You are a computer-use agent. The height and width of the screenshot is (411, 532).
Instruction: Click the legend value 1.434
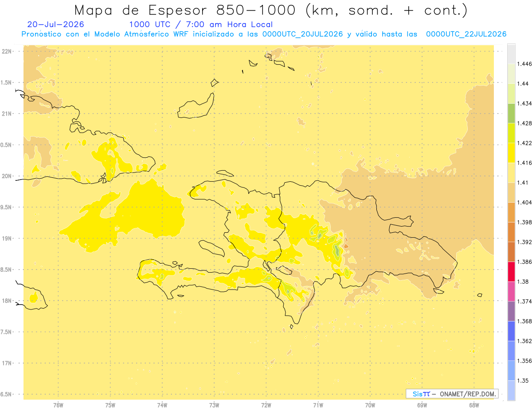pos(524,103)
